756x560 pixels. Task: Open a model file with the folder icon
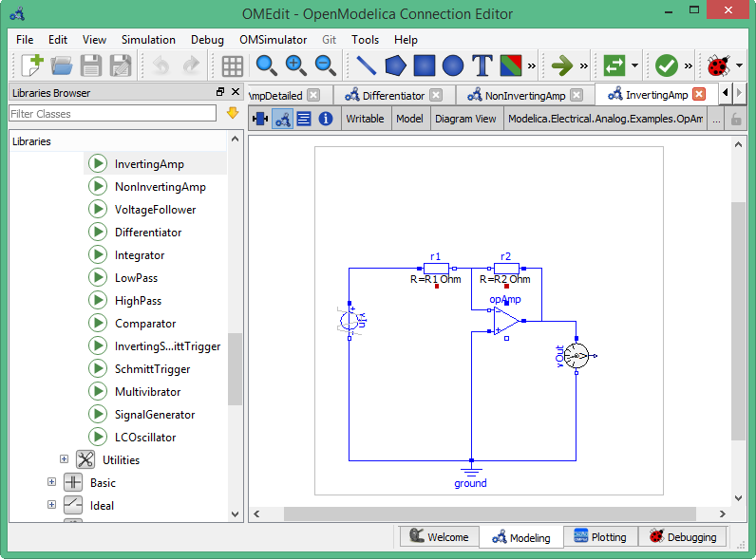[x=62, y=65]
